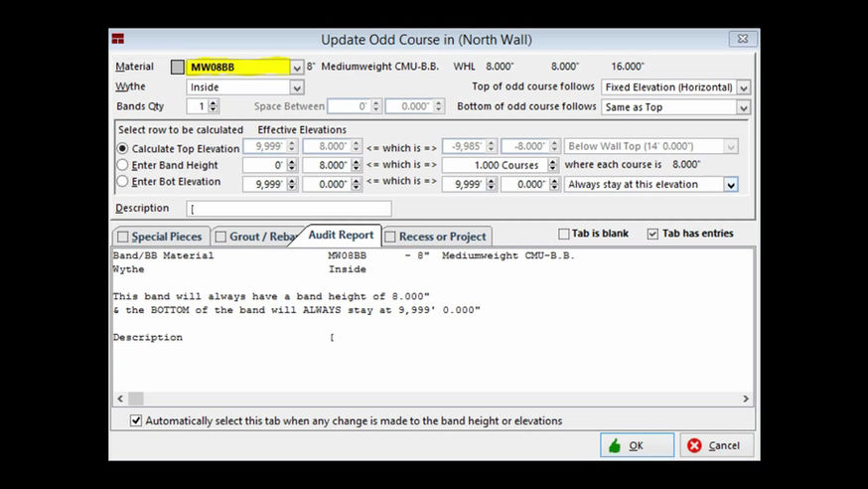Expand the Wythe Inside dropdown
Screen dimensions: 868x489
(297, 87)
